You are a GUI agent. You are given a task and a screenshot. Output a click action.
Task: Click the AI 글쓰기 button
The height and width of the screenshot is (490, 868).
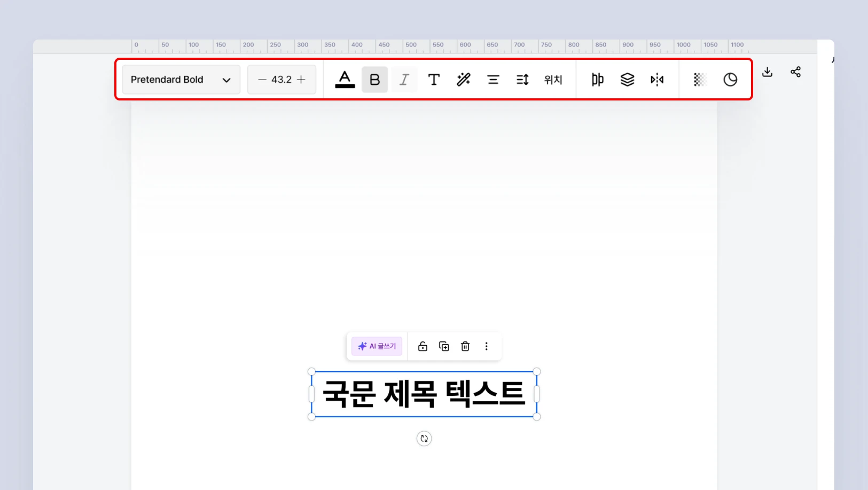coord(377,346)
